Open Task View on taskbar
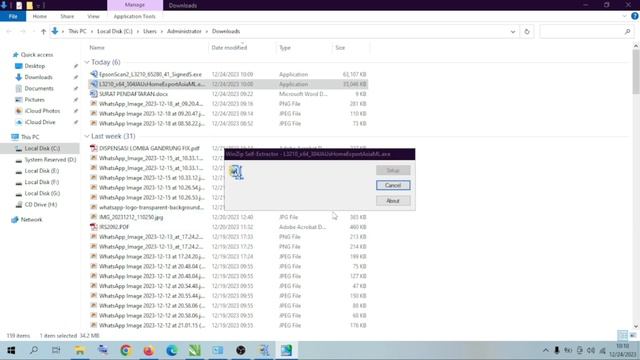This screenshot has width=640, height=360. [x=56, y=350]
